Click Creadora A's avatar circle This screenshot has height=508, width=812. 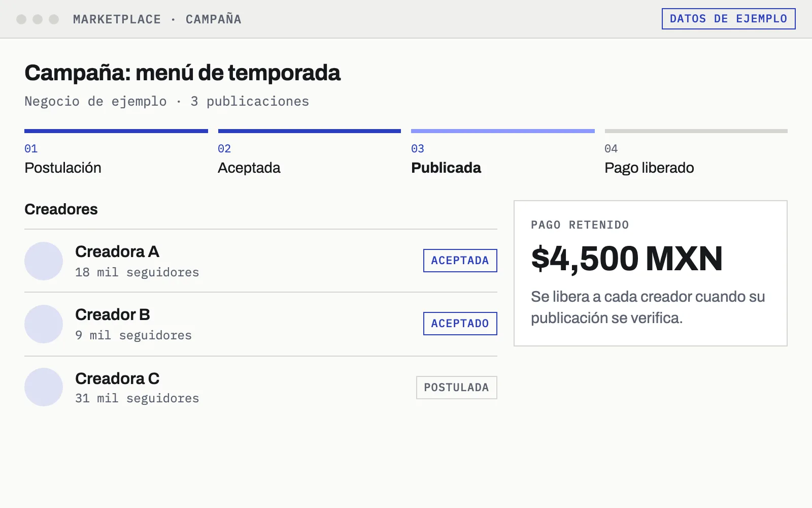pyautogui.click(x=44, y=261)
